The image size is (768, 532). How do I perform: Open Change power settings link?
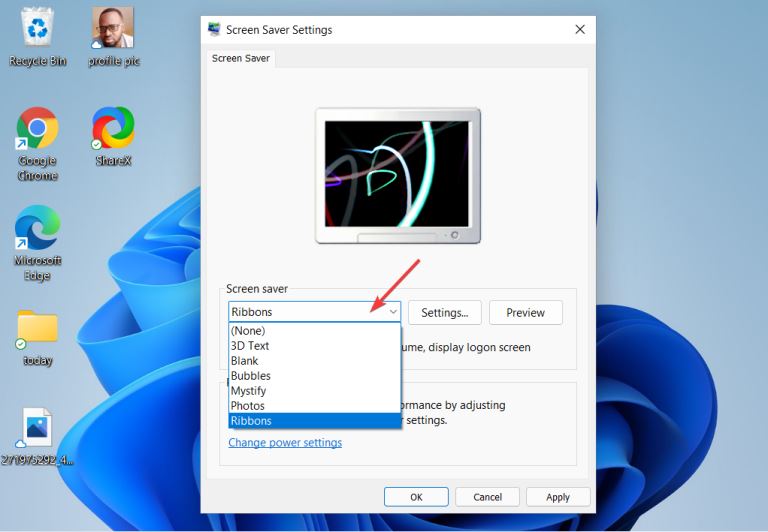click(x=285, y=443)
